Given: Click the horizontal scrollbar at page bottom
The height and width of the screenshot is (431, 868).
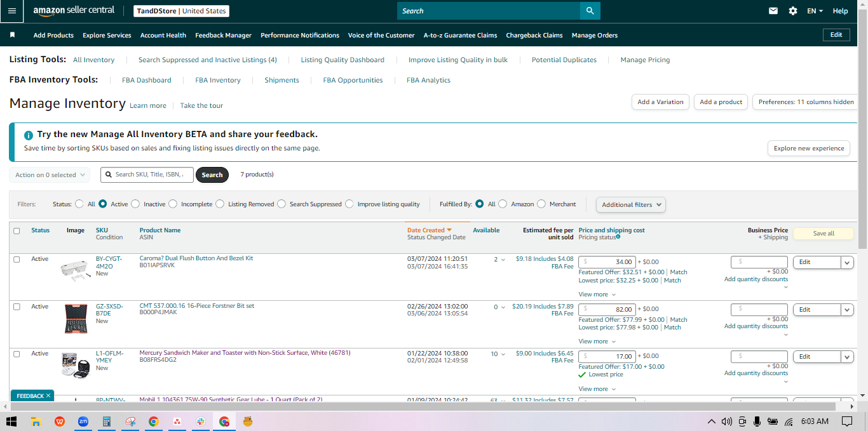Looking at the screenshot, I should click(422, 406).
